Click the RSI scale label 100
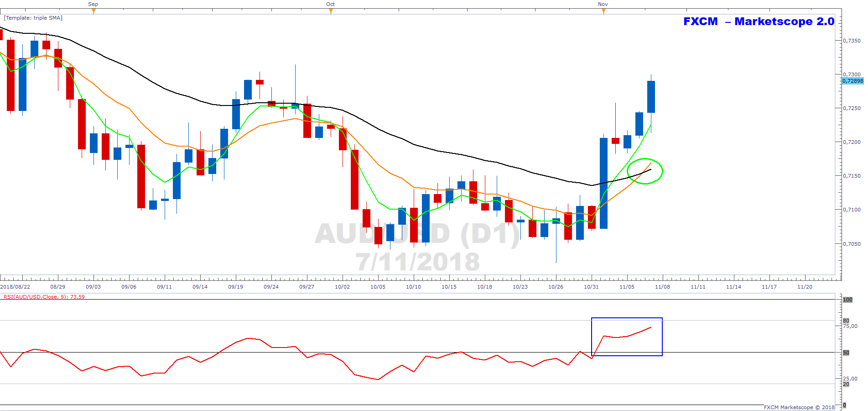Screen dimensions: 868x411 (847, 300)
